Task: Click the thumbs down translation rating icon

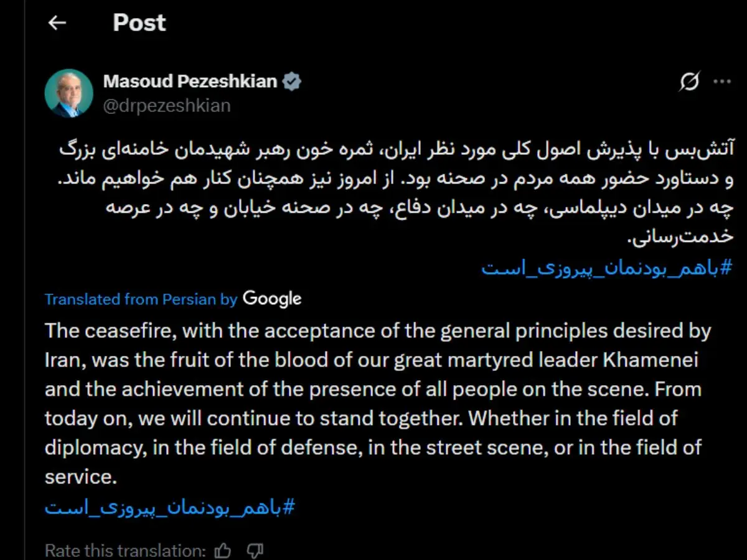Action: (255, 550)
